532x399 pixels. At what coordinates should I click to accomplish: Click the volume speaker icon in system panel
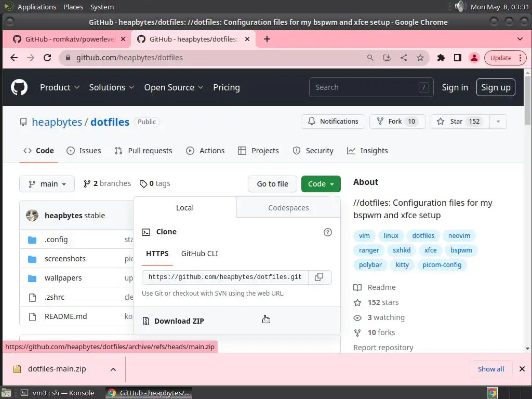[x=460, y=6]
